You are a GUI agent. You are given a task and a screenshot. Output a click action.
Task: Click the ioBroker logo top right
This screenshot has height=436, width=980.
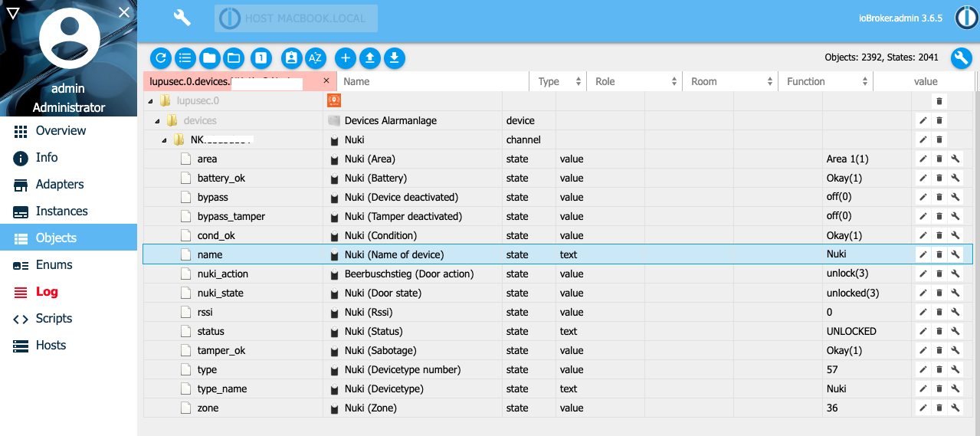[965, 18]
